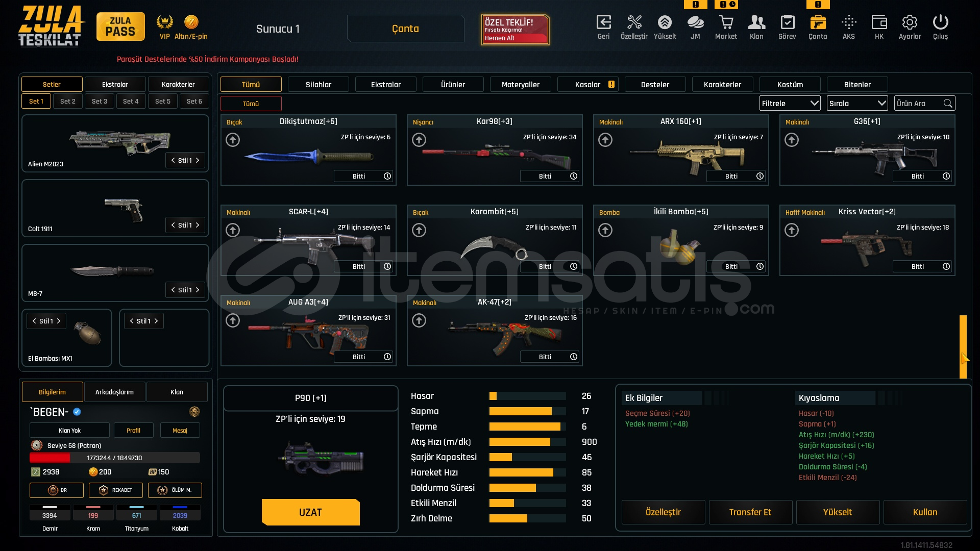
Task: Switch to the Silahlar tab
Action: (x=318, y=85)
